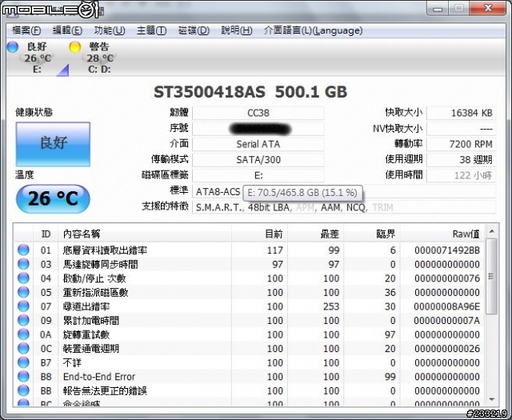Image resolution: width=512 pixels, height=420 pixels.
Task: Click the status dot of attribute 04
Action: pyautogui.click(x=23, y=278)
